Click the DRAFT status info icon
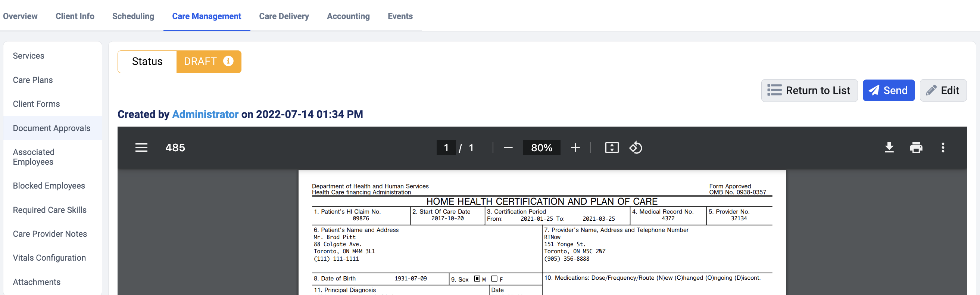Screen dimensions: 980x295 228,61
